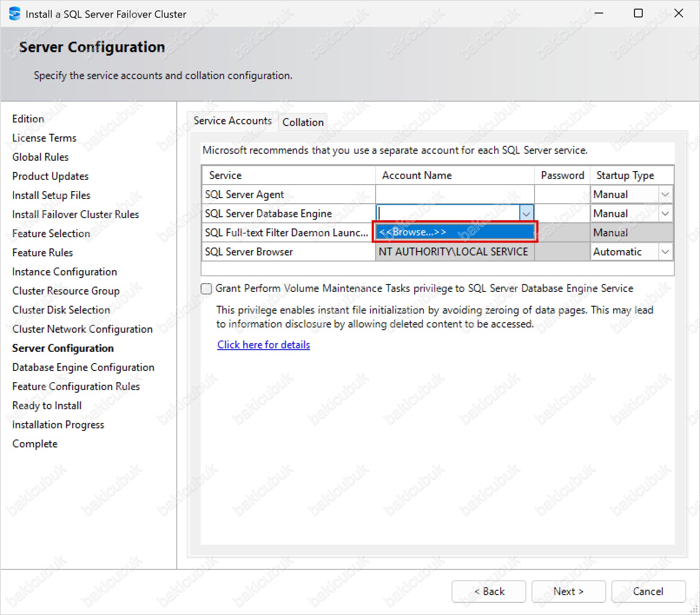Select the <<Browse...>> option in list
The width and height of the screenshot is (700, 615).
tap(454, 232)
